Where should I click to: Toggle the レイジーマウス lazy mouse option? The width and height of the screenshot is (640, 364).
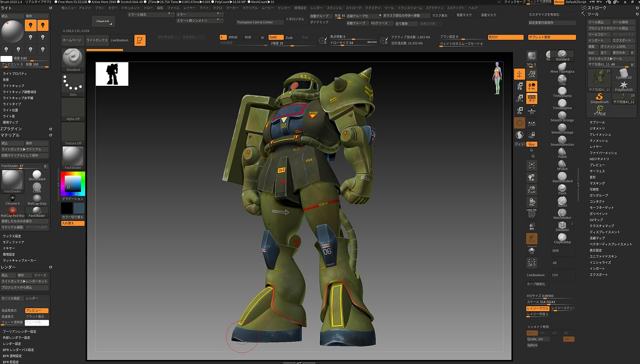pyautogui.click(x=538, y=308)
